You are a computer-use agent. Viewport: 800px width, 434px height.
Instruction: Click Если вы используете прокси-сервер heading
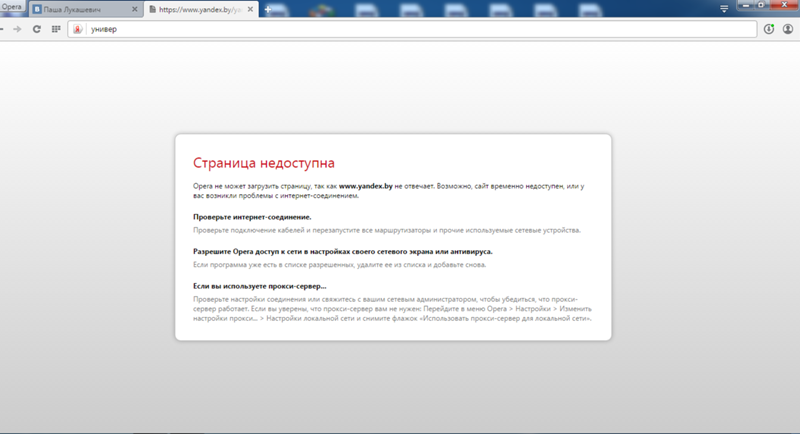[x=259, y=286]
